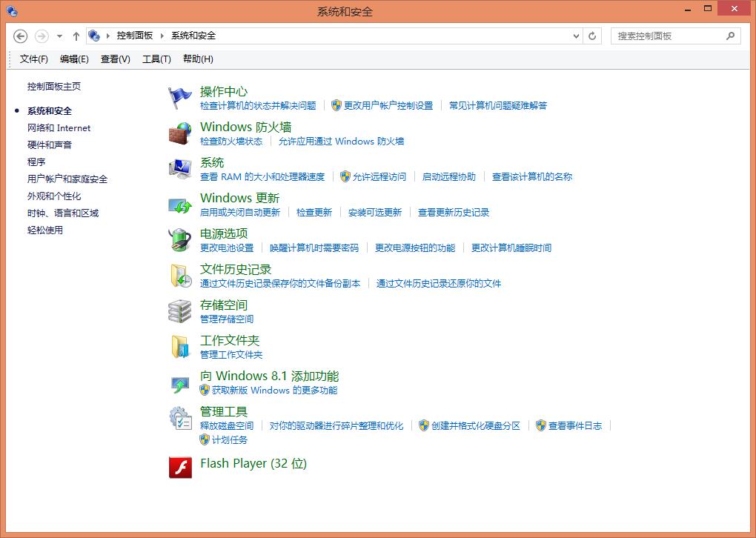The image size is (756, 538).
Task: Click inside the 搜索控制面板 search box
Action: click(667, 36)
